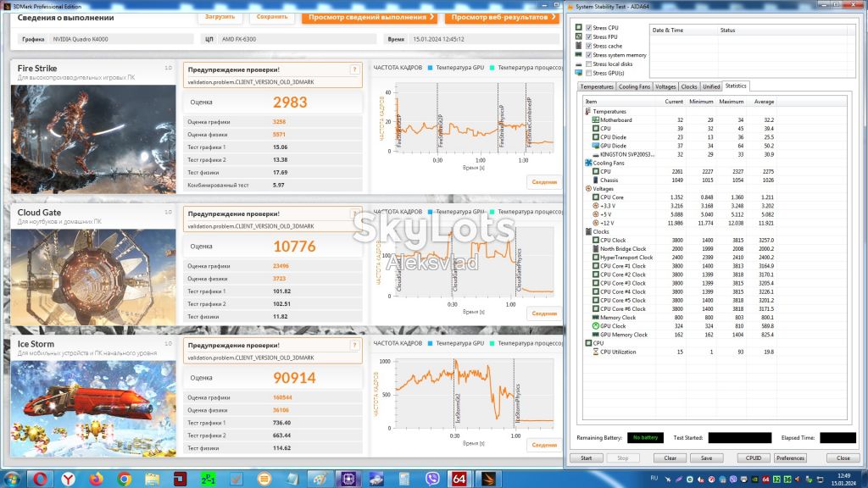The width and height of the screenshot is (868, 488).
Task: Click the help icon in Fire Strike warning
Action: coord(355,69)
